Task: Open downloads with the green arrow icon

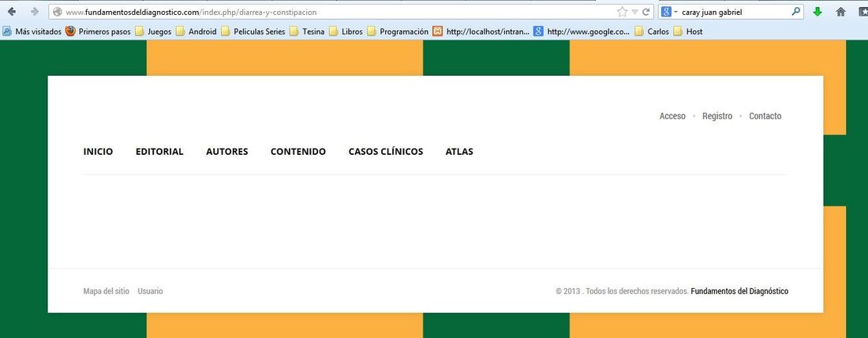Action: [x=817, y=12]
